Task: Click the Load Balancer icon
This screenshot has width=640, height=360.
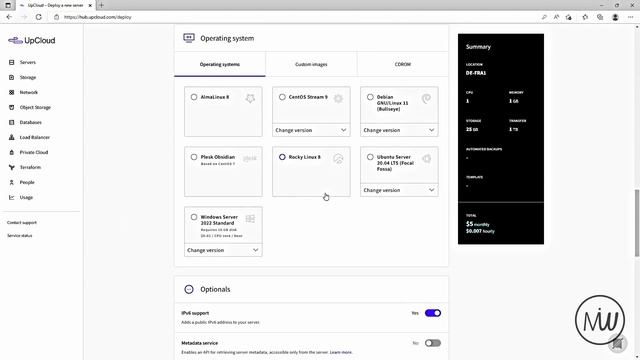Action: click(11, 137)
